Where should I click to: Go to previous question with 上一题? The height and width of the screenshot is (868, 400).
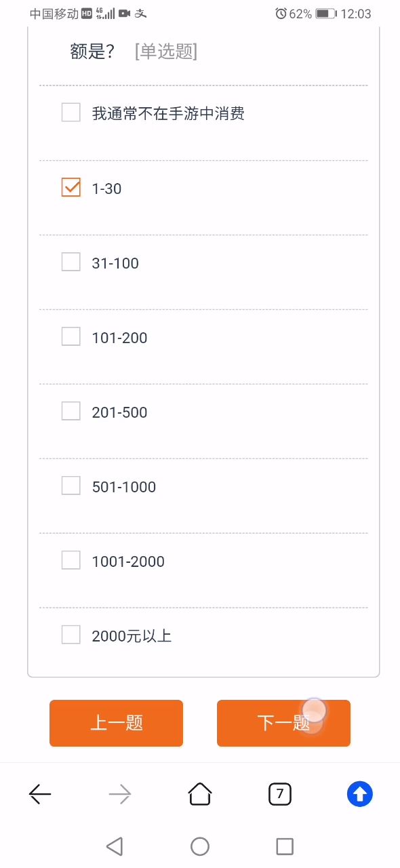tap(116, 723)
